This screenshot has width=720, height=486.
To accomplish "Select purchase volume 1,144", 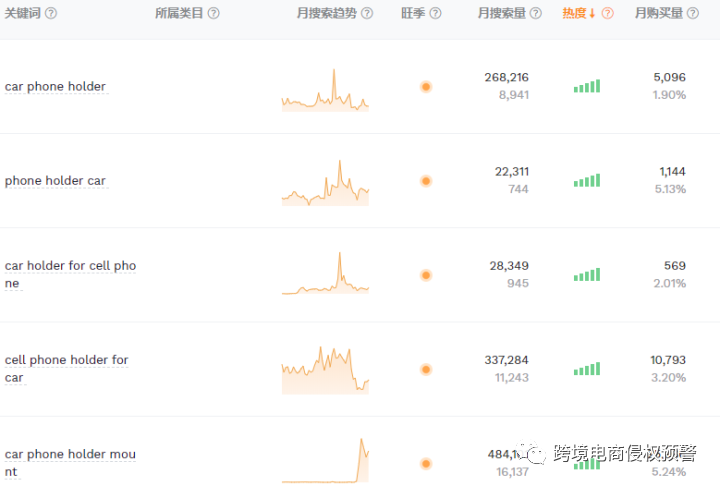I will coord(673,171).
